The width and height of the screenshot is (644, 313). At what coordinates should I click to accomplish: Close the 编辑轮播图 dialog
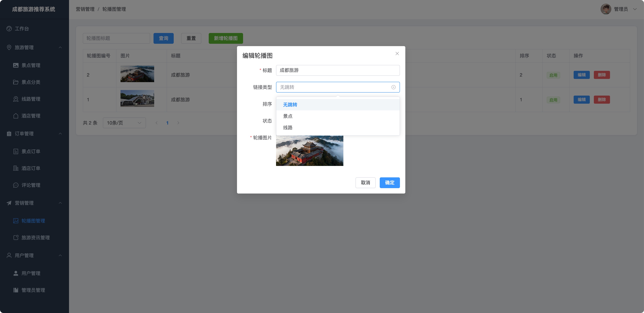(397, 54)
